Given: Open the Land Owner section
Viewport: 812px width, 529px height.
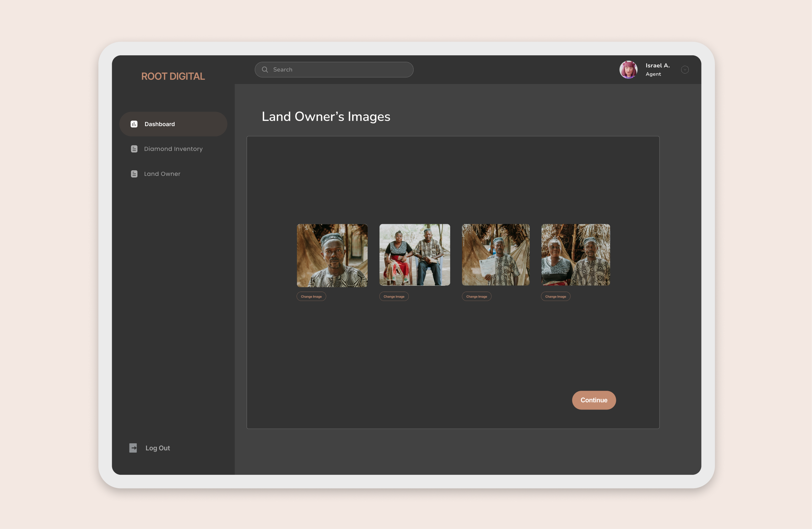Looking at the screenshot, I should (162, 174).
